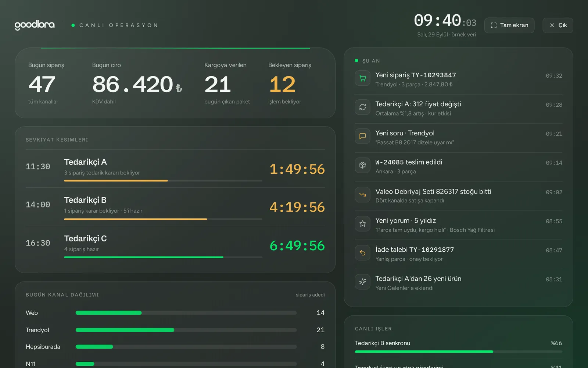Open the Bugün ciro 86.420 metric
Screen dimensions: 588x368
(x=137, y=83)
